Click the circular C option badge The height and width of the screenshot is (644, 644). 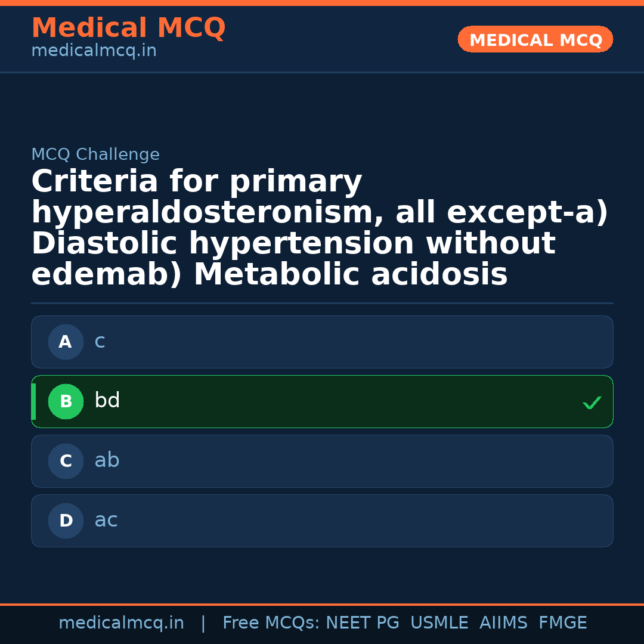(66, 461)
